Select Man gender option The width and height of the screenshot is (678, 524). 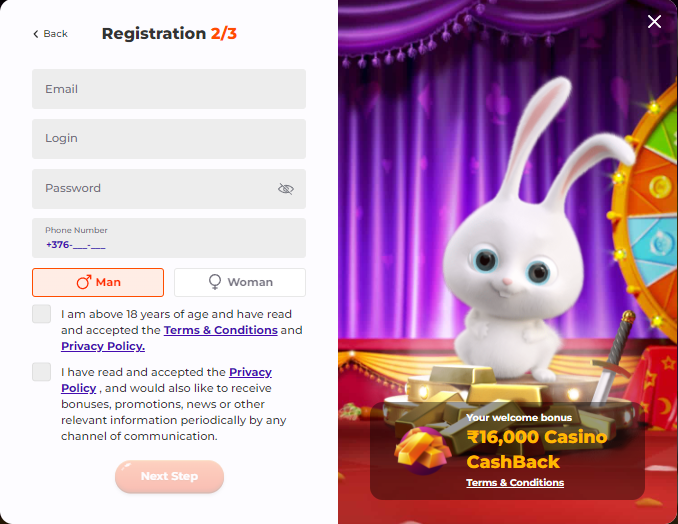click(x=98, y=282)
